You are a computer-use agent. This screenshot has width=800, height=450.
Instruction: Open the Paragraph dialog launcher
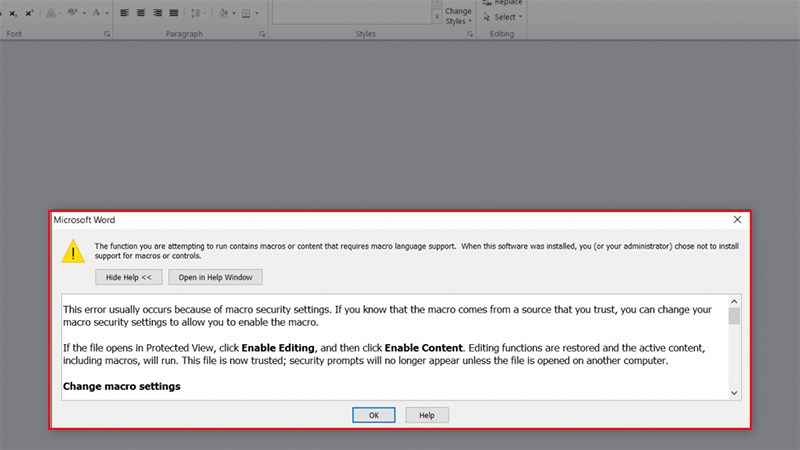(262, 34)
